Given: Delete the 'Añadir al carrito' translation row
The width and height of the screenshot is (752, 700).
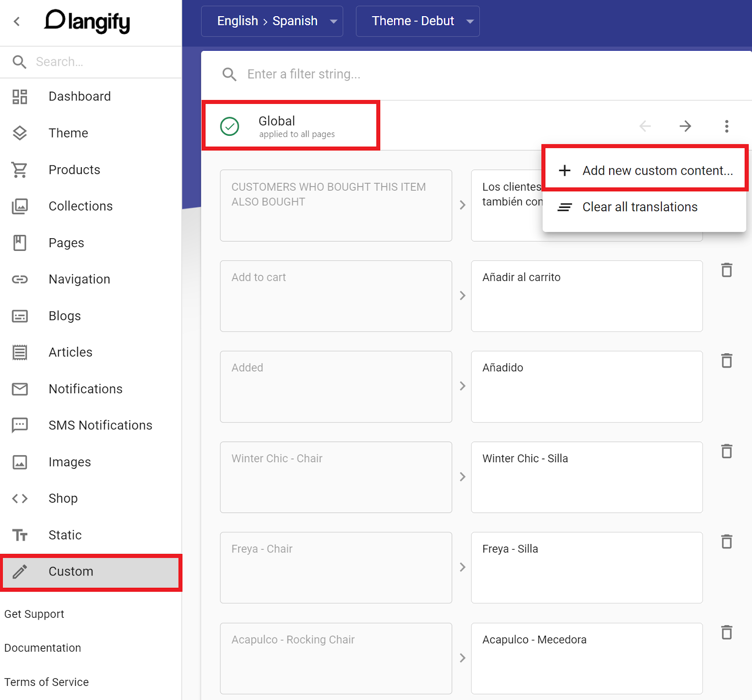Looking at the screenshot, I should [727, 270].
